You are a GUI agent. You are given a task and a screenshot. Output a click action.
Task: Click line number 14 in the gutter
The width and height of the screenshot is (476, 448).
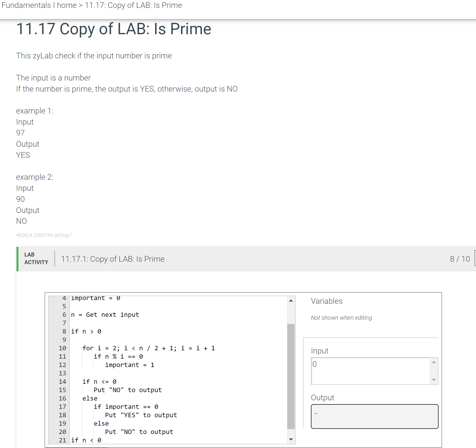pyautogui.click(x=62, y=382)
